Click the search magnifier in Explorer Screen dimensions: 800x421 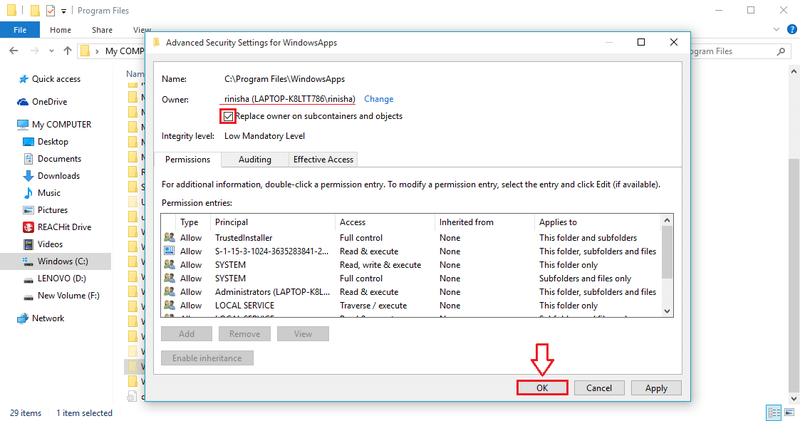(781, 51)
